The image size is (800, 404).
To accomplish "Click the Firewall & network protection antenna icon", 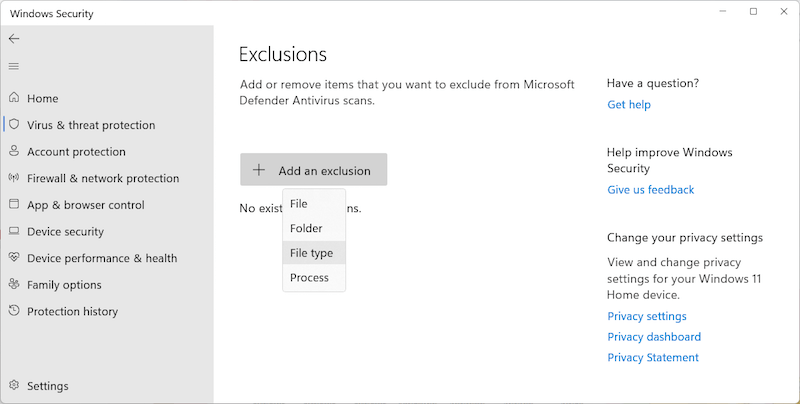I will pyautogui.click(x=14, y=178).
